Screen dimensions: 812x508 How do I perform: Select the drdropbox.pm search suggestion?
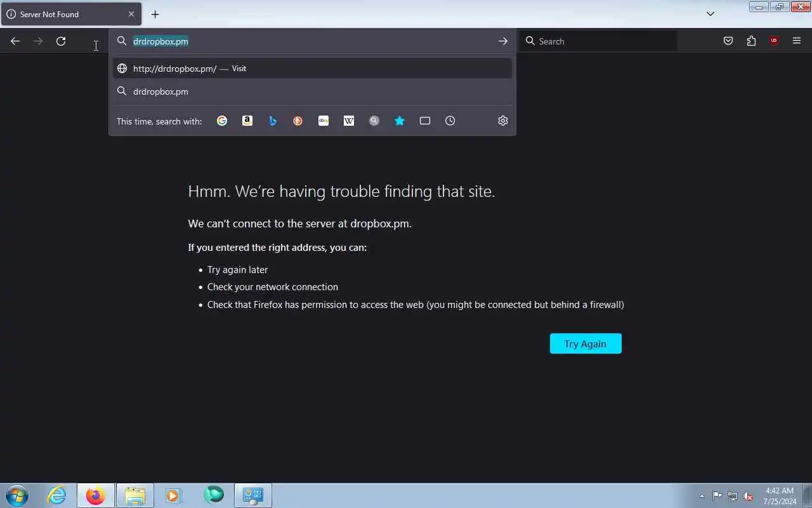coord(312,91)
